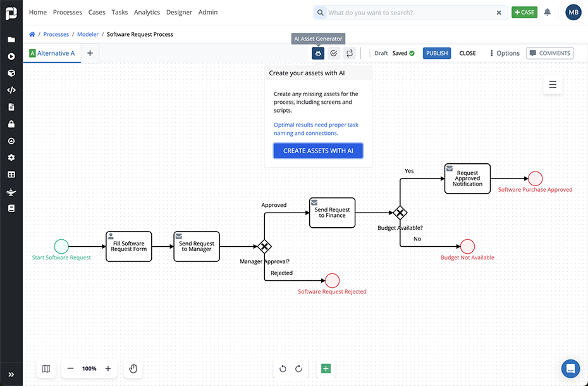Navigate to the Modeler breadcrumb link
This screenshot has width=588, height=386.
87,34
